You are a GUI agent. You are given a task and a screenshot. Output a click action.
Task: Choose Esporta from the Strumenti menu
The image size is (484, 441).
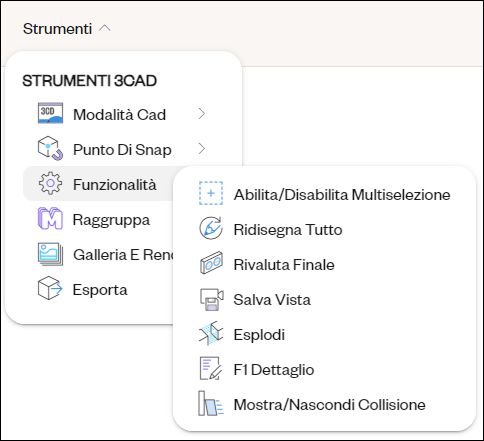[98, 288]
